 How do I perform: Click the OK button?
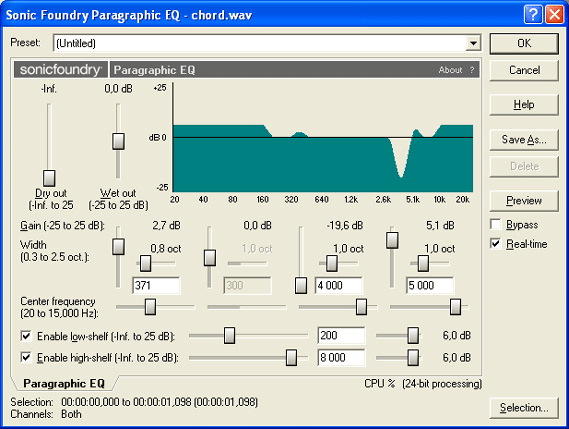(x=524, y=44)
